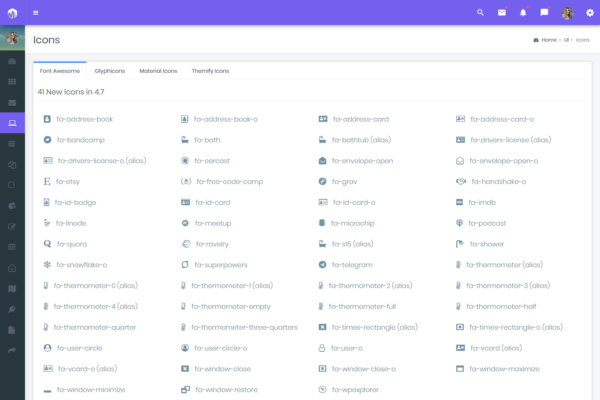The height and width of the screenshot is (400, 600).
Task: Toggle the hamburger menu button
Action: pos(36,13)
